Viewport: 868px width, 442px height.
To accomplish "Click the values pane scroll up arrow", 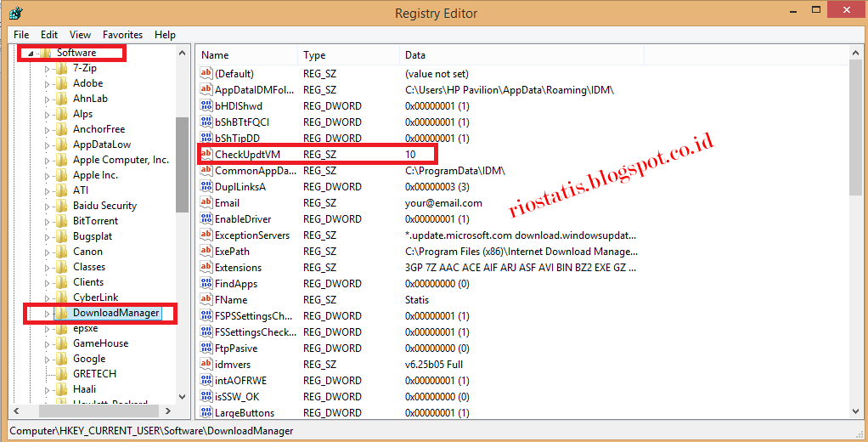I will (856, 54).
